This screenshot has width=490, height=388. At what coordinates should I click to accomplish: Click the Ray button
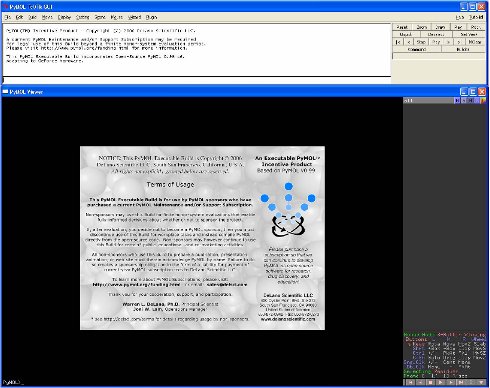coord(458,27)
